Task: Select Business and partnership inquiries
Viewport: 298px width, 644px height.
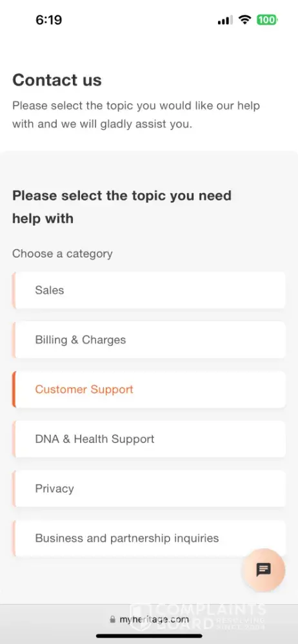Action: coord(148,538)
